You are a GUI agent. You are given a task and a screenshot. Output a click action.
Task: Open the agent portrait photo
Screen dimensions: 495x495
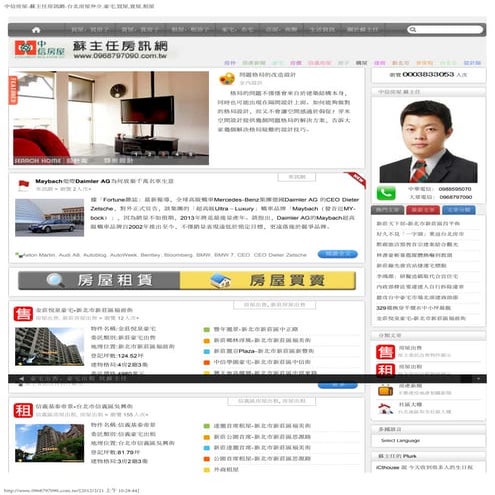[x=428, y=141]
